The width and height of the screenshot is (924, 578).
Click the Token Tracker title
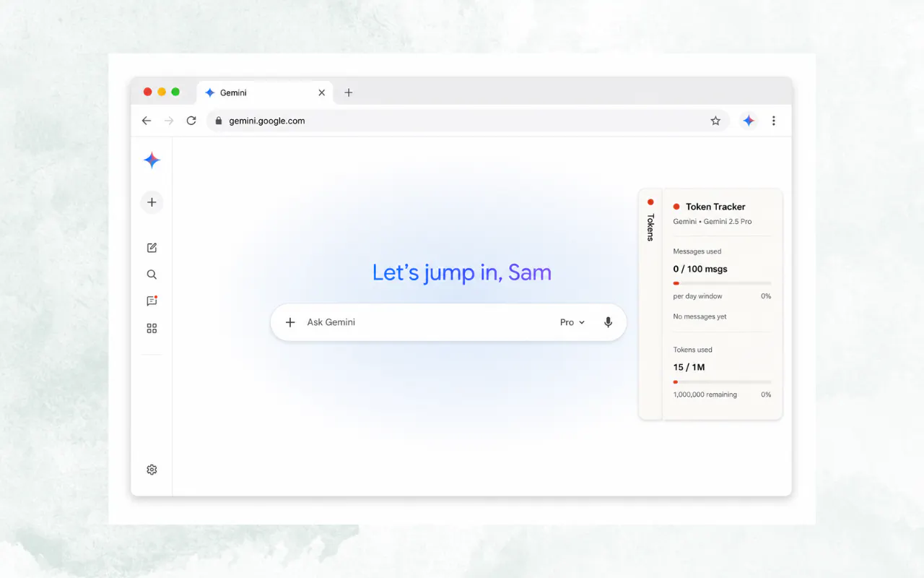point(715,207)
